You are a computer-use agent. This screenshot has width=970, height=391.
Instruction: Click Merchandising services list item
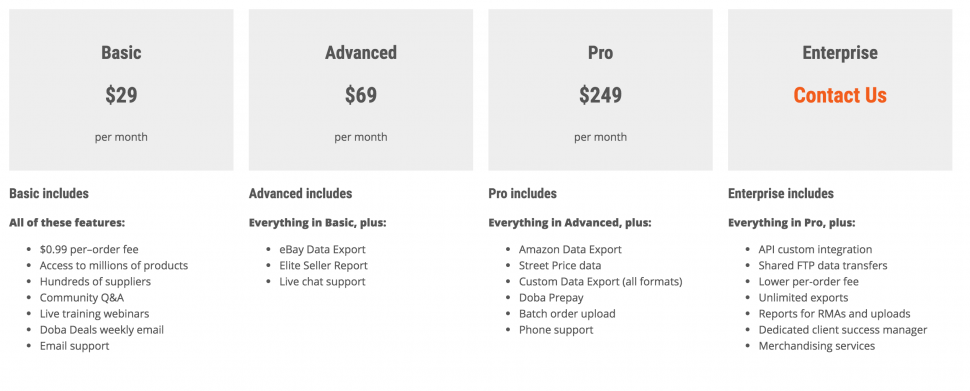pos(817,346)
